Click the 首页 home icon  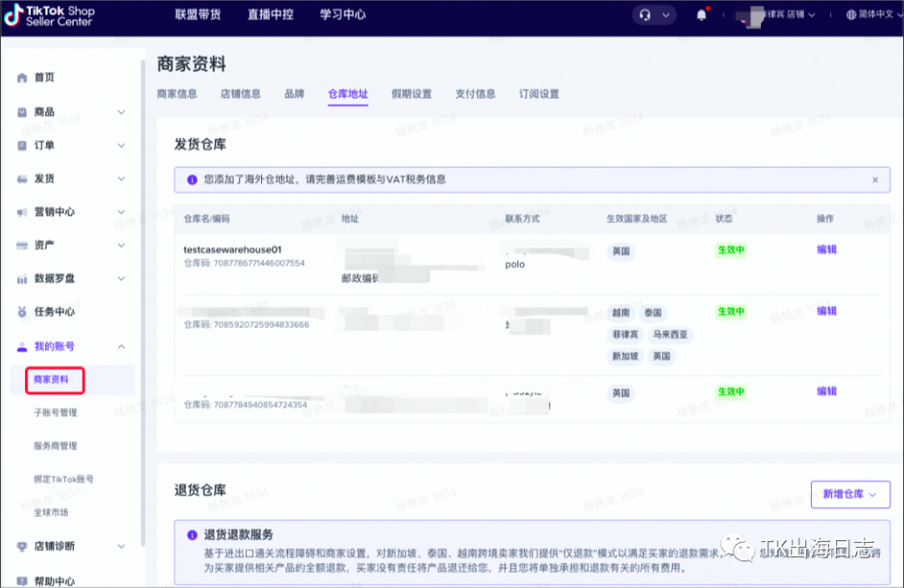(22, 78)
